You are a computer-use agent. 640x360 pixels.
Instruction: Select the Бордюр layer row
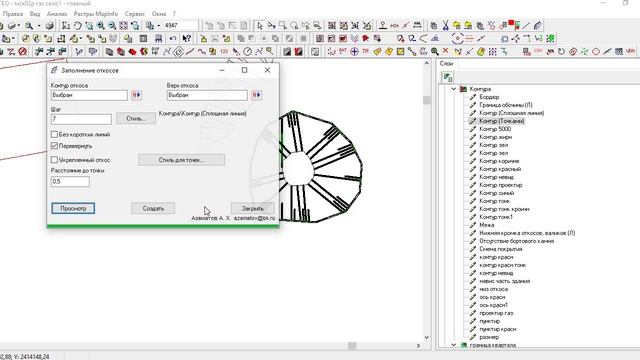click(489, 97)
